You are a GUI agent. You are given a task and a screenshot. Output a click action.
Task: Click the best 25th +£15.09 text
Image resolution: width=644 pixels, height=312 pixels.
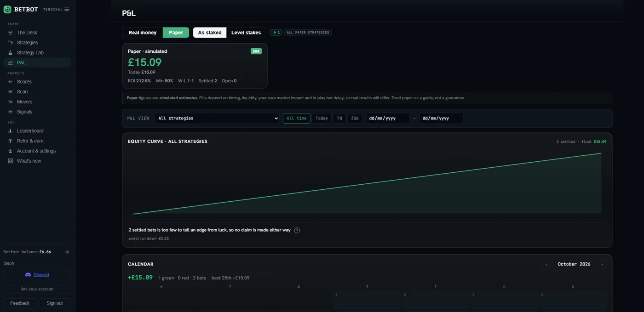[230, 278]
